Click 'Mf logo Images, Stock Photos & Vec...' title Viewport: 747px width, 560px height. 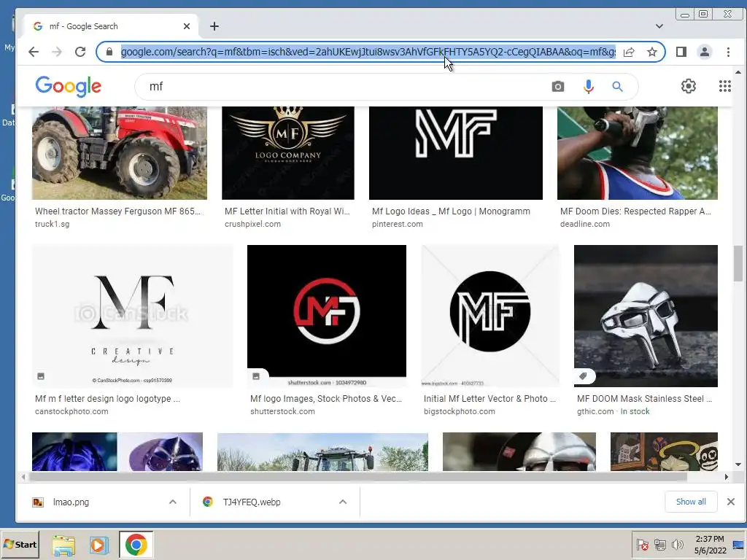pyautogui.click(x=326, y=399)
